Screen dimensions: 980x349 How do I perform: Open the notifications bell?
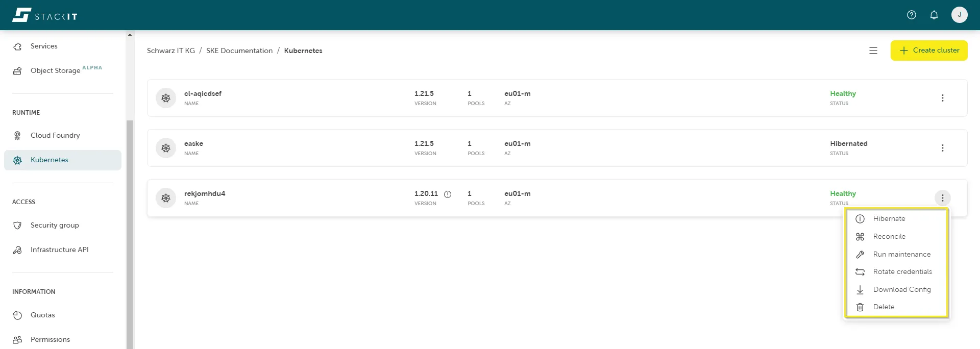934,15
